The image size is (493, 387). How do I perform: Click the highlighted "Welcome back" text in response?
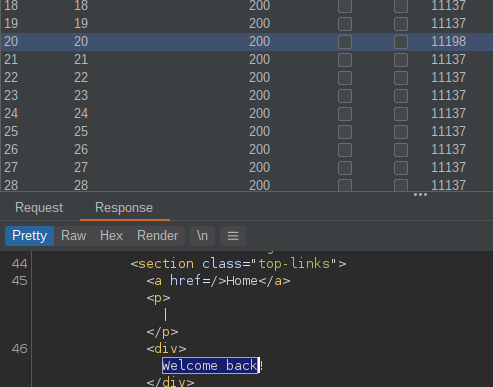coord(210,366)
